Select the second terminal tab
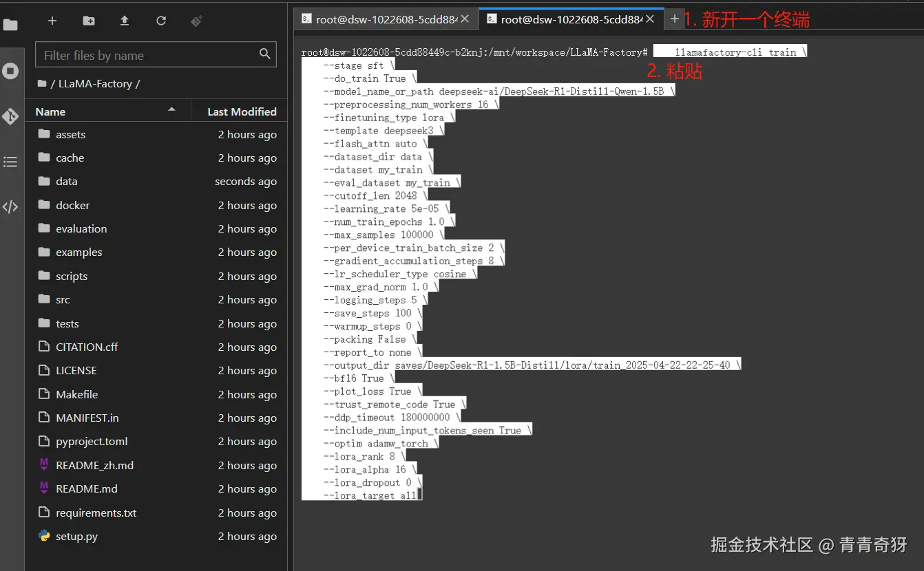This screenshot has height=571, width=924. (571, 19)
